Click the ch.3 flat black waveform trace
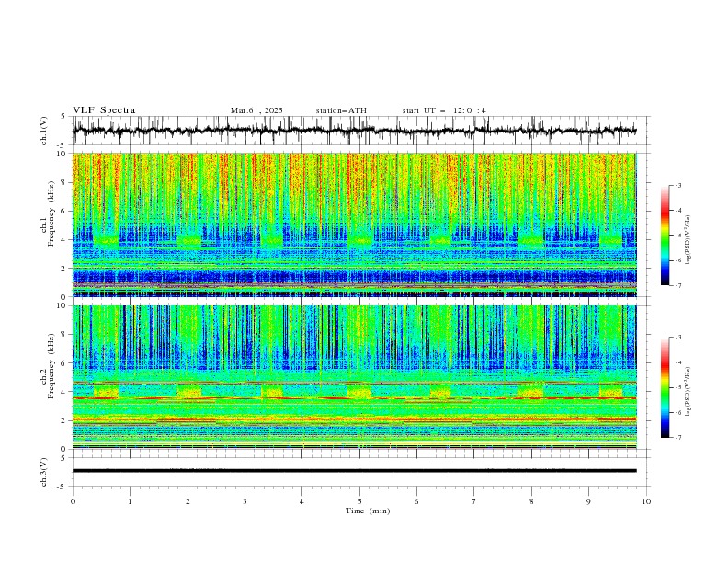This screenshot has height=563, width=728. (x=354, y=471)
